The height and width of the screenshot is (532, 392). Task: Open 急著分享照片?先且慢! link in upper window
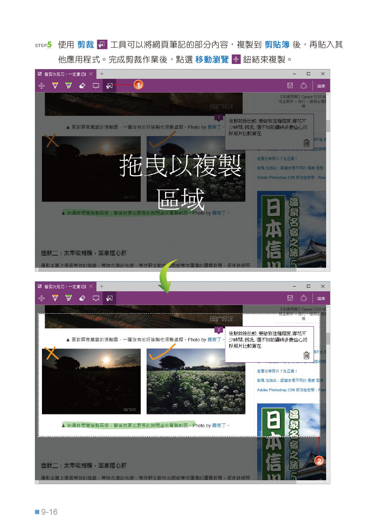pyautogui.click(x=277, y=159)
